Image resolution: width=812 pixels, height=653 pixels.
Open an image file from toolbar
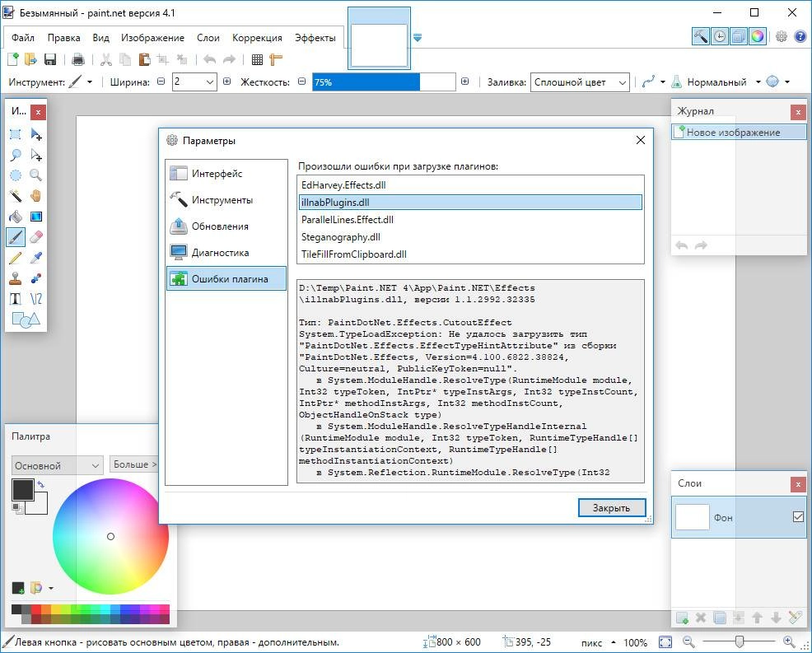pos(31,59)
